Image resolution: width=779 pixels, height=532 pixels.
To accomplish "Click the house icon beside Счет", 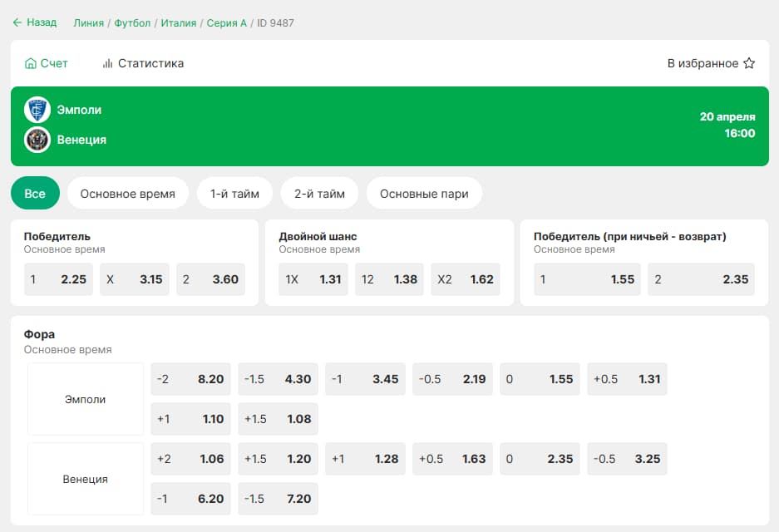I will 30,63.
